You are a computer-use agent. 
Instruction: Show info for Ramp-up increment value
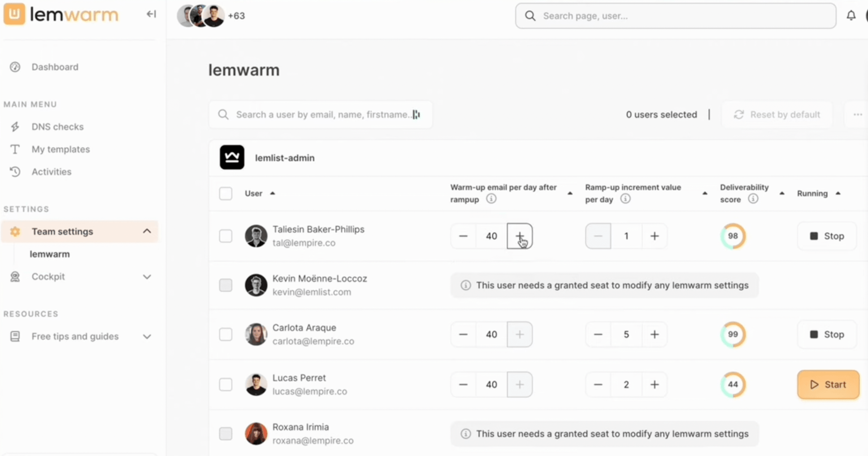pos(625,198)
